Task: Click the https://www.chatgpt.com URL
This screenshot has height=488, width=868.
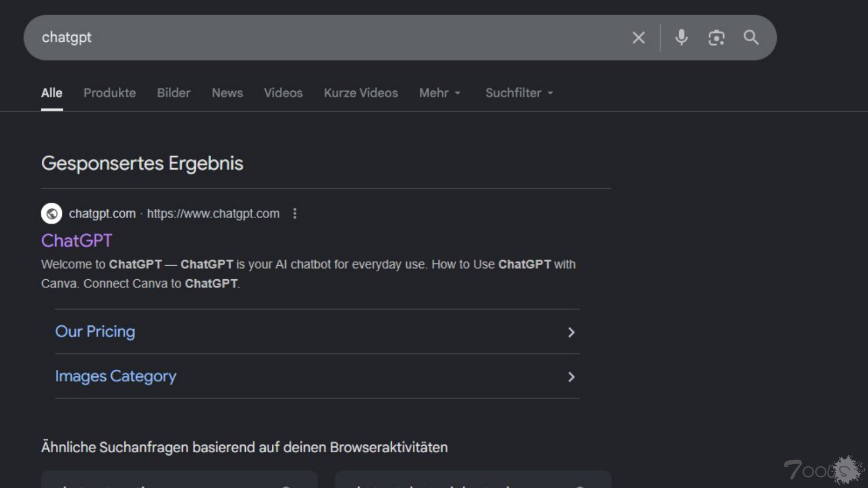Action: 213,214
